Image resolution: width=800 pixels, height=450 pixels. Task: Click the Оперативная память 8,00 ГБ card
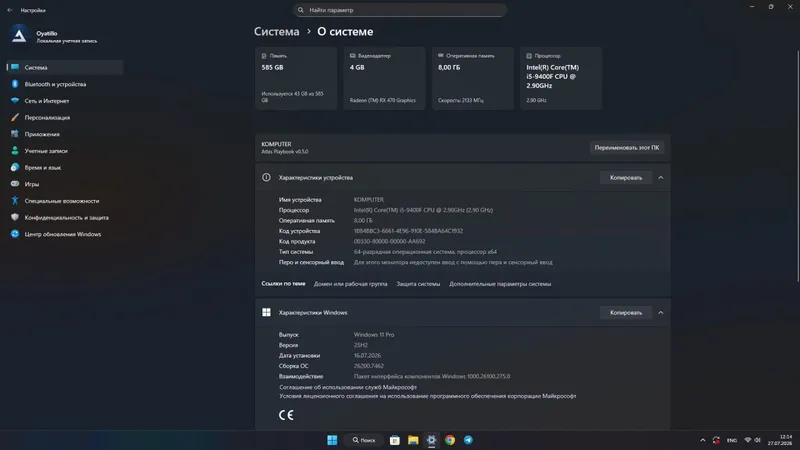[472, 78]
